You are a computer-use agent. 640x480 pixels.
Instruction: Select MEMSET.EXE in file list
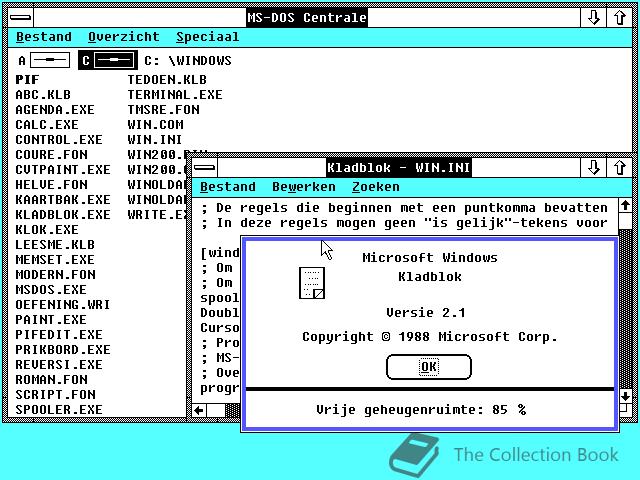(55, 260)
